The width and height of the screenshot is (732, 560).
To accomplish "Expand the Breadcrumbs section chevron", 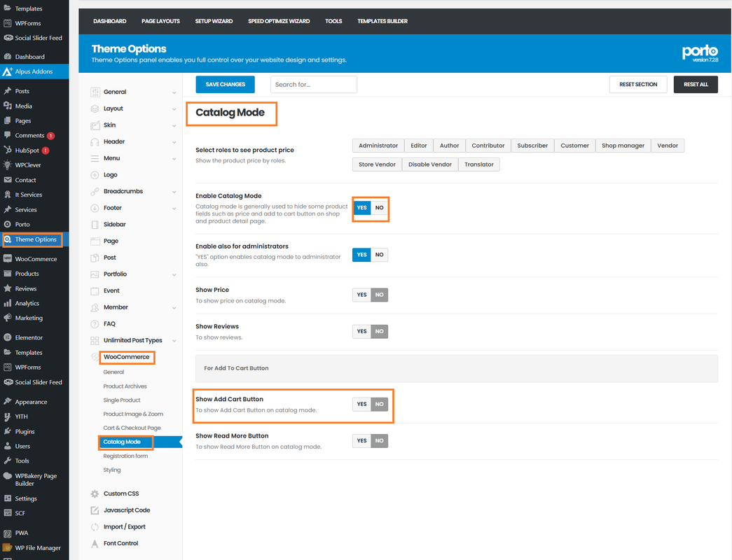I will (174, 192).
